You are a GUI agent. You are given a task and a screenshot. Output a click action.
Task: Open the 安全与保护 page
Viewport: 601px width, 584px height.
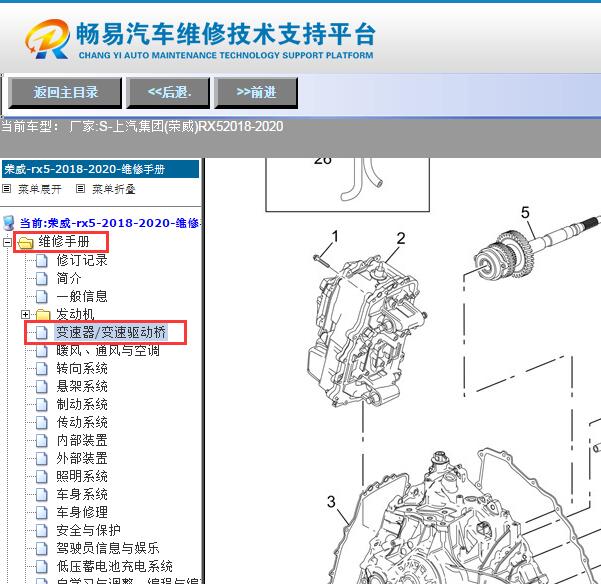[88, 530]
